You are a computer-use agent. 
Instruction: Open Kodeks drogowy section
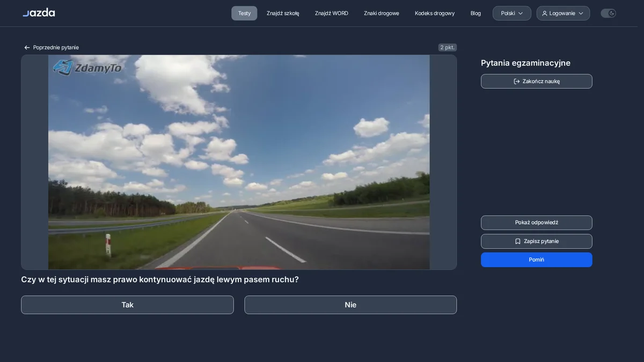(x=435, y=13)
